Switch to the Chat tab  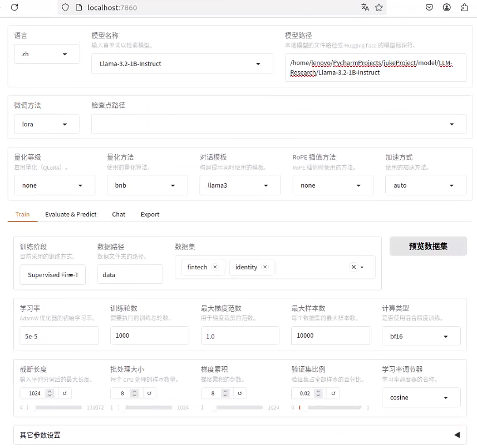(x=119, y=214)
